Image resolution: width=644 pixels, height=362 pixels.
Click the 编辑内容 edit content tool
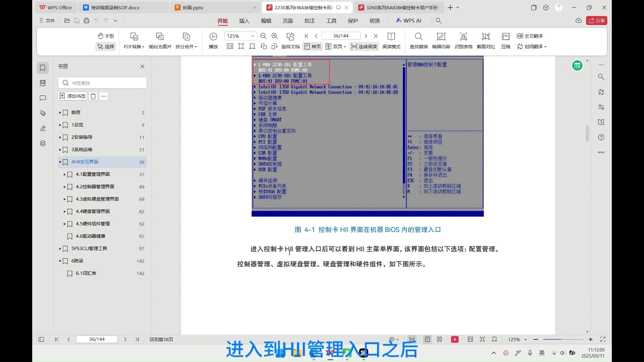pos(441,41)
